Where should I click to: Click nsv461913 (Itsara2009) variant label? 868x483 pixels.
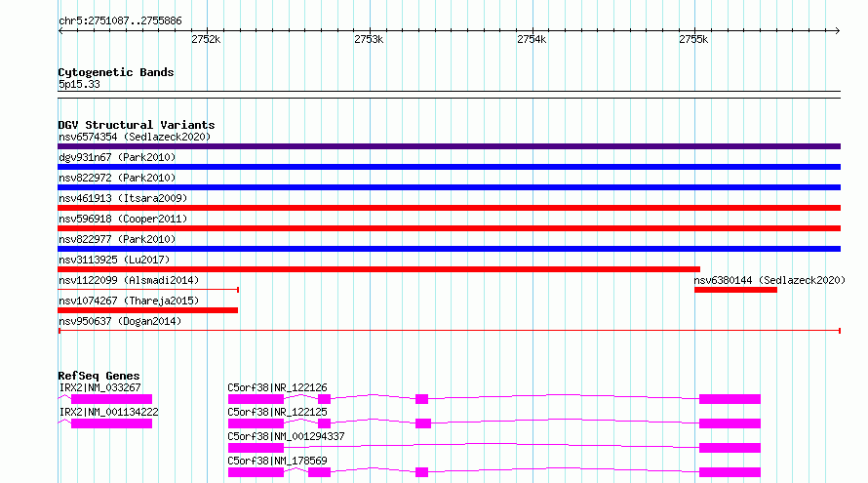(x=123, y=198)
